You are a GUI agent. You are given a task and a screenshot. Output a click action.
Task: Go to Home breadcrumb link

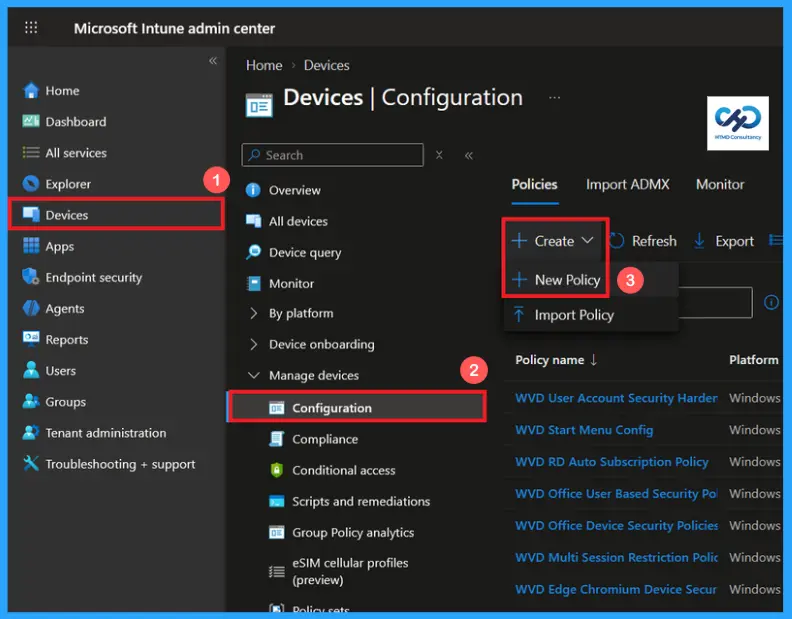pos(264,65)
